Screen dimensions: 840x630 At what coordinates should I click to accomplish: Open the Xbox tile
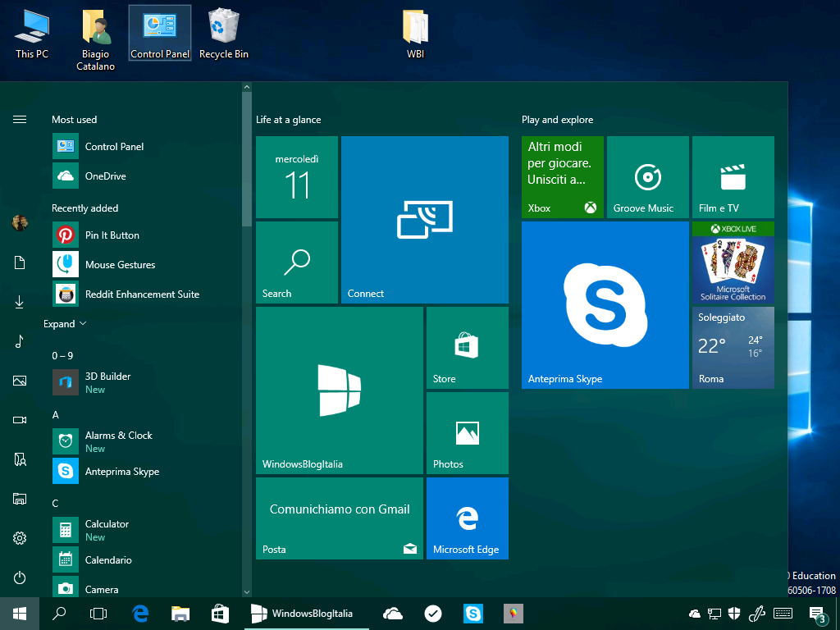(x=563, y=177)
